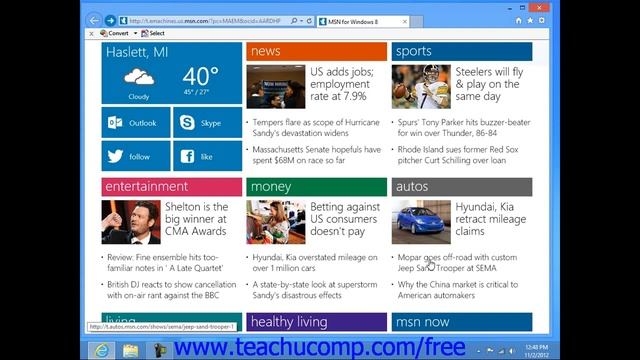Click the Select toolbar button
This screenshot has width=640, height=360.
(153, 33)
